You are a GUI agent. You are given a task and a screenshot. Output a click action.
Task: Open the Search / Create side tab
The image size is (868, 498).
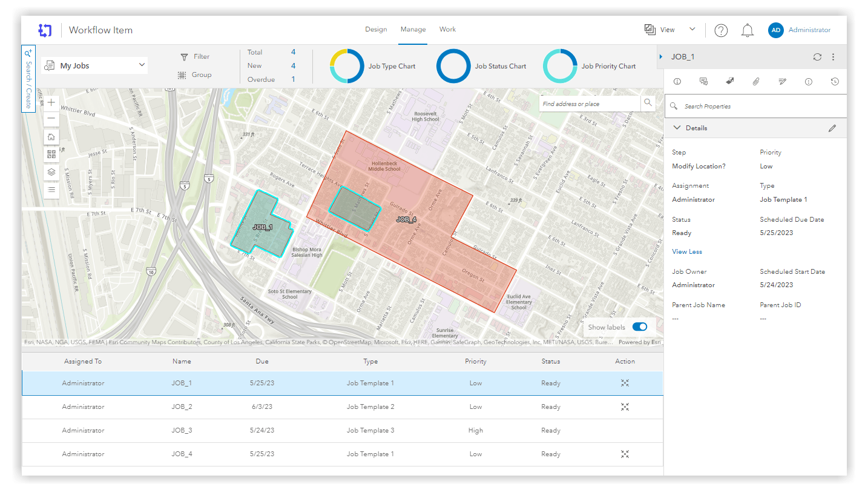28,78
